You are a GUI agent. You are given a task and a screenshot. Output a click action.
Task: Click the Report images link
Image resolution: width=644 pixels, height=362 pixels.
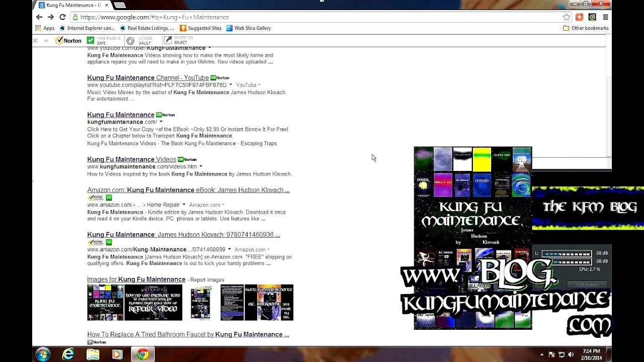point(207,280)
